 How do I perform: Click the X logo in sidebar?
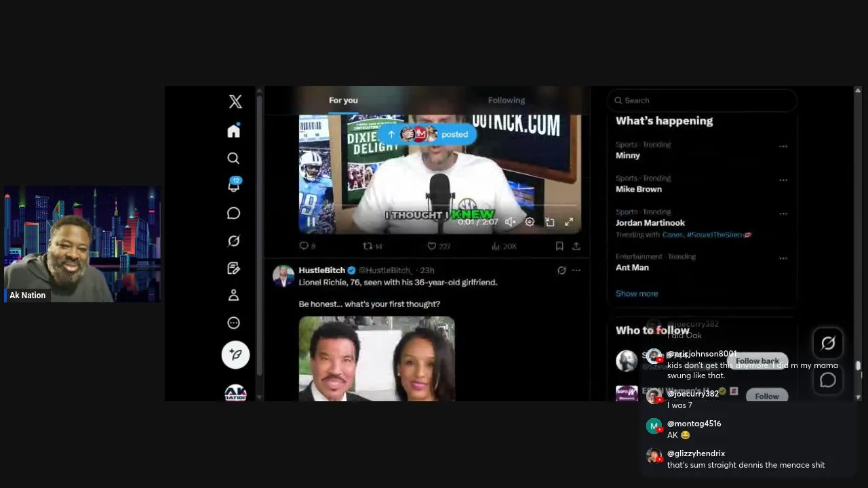[235, 102]
